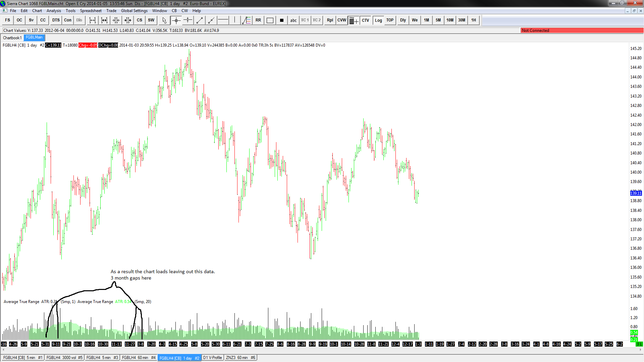Viewport: 644px width, 362px height.
Task: Choose the horizontal line drawing tool
Action: coord(223,20)
